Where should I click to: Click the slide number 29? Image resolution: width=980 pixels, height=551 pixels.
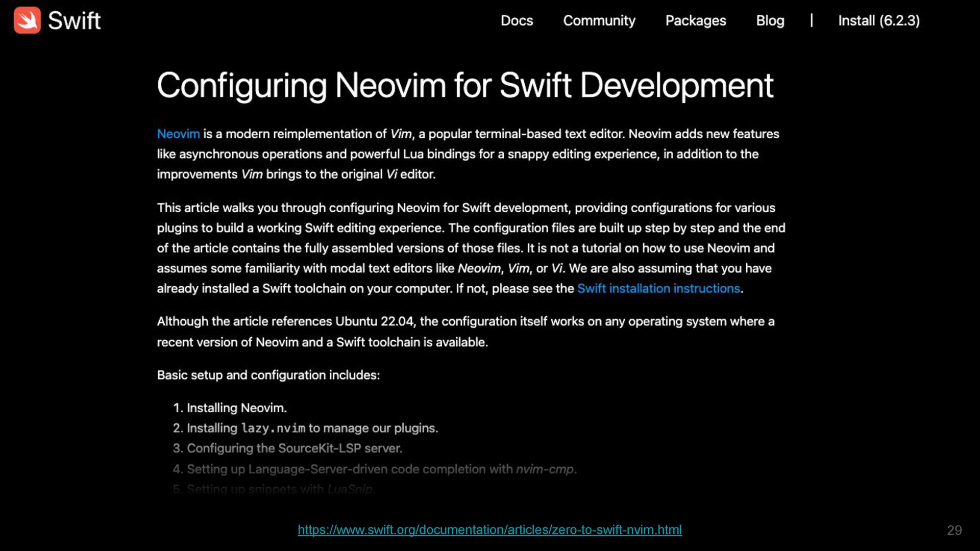(x=954, y=530)
